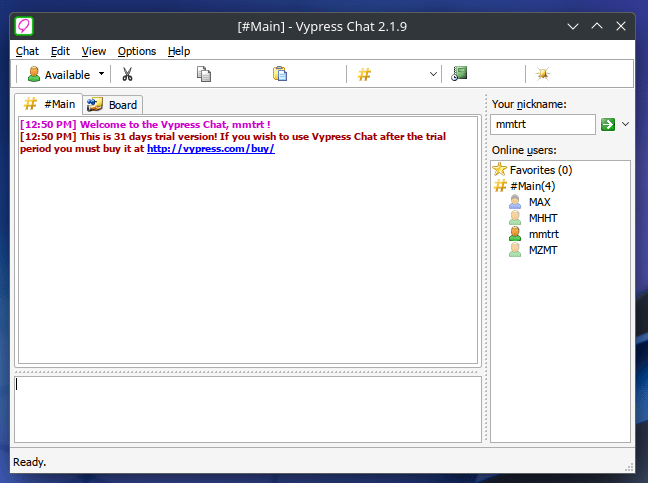The height and width of the screenshot is (483, 648).
Task: Click the green arrow apply nickname button
Action: pos(608,124)
